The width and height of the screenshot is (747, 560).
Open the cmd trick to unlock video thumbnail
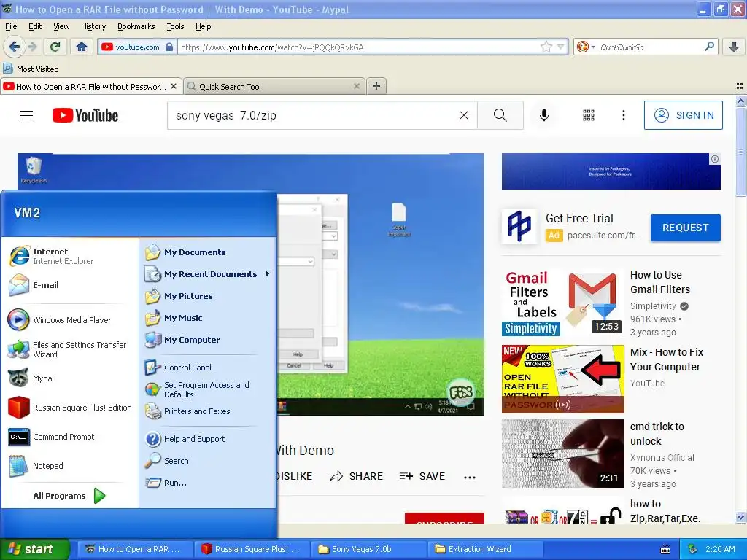562,454
